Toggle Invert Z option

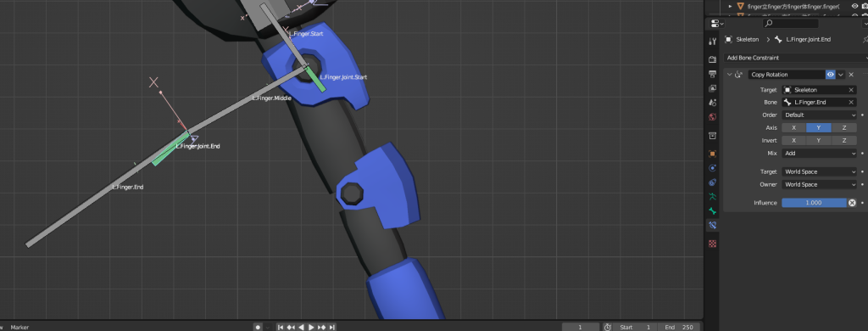pos(843,140)
